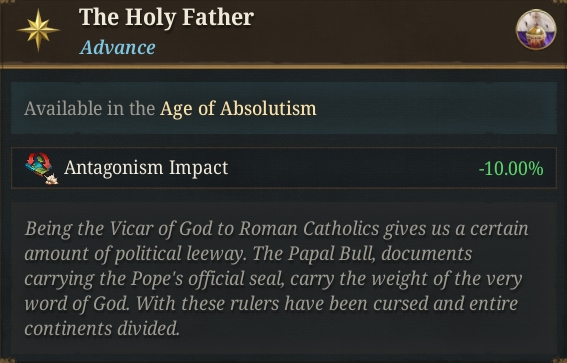Open the Age of Absolutism link

tap(238, 108)
